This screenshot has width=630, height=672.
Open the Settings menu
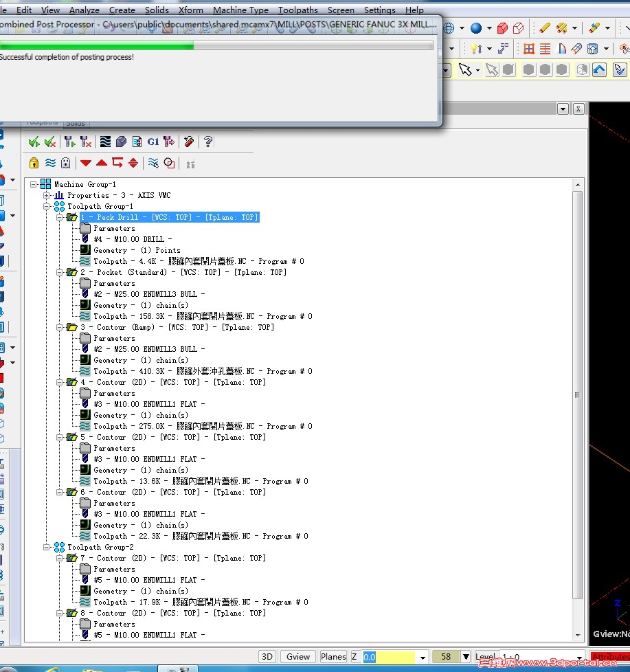tap(380, 10)
